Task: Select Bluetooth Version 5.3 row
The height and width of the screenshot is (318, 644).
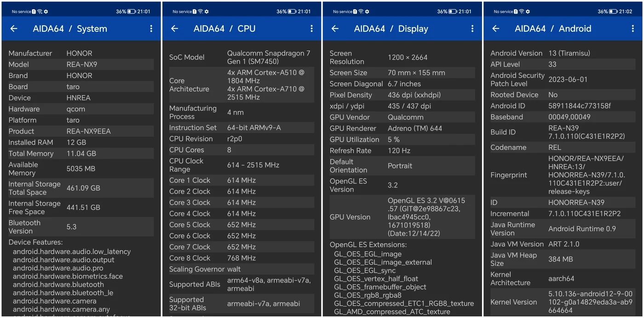Action: pos(81,227)
